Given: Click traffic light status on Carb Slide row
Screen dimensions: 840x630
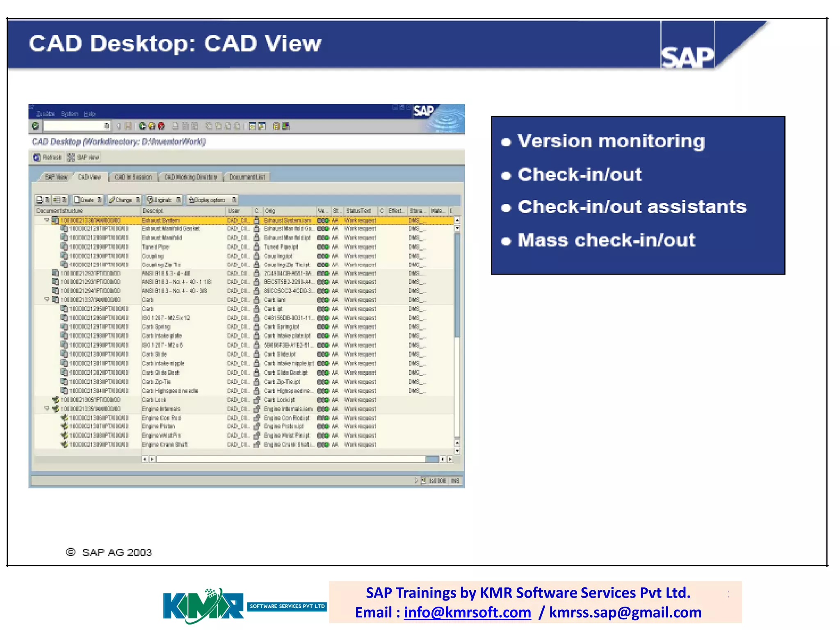Looking at the screenshot, I should point(323,354).
